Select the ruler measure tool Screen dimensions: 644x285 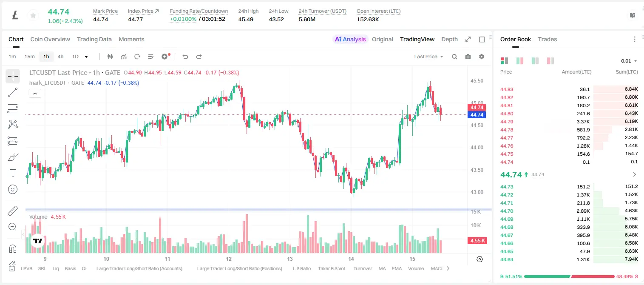pyautogui.click(x=13, y=211)
